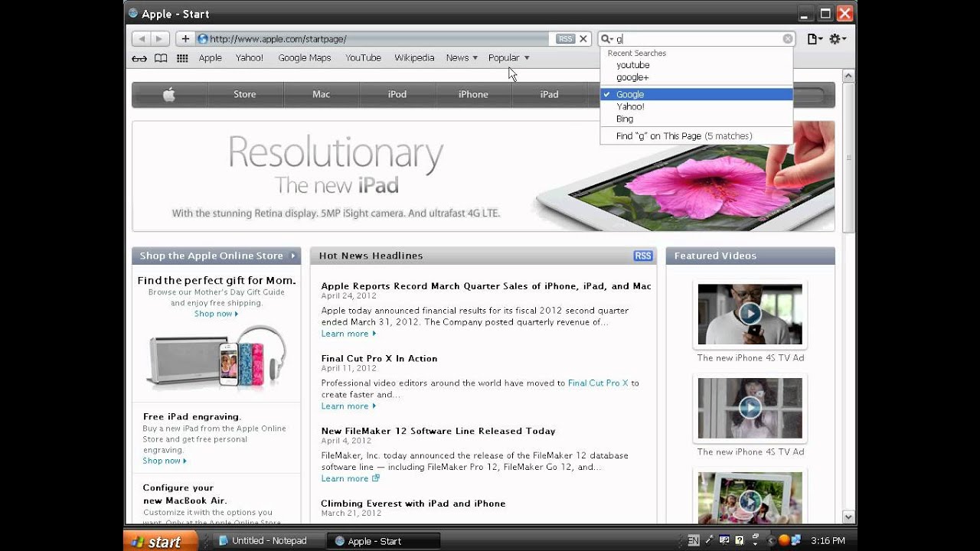The image size is (980, 551).
Task: Open New FileMaker 12 Software Line headline
Action: click(438, 431)
